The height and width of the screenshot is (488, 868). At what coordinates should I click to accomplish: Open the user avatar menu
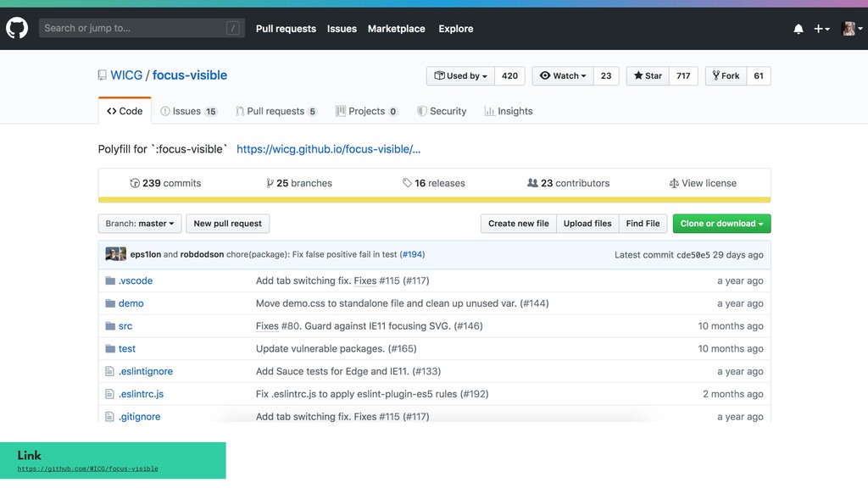point(851,29)
